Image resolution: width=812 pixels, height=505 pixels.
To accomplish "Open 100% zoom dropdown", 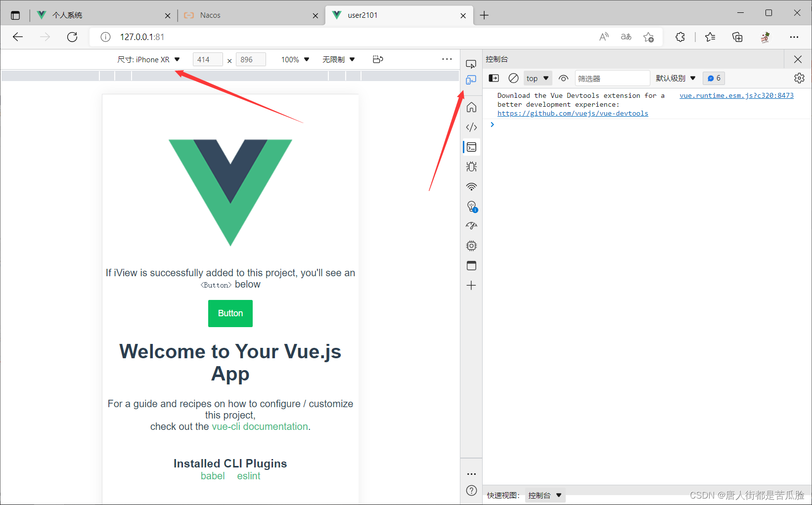I will (295, 59).
